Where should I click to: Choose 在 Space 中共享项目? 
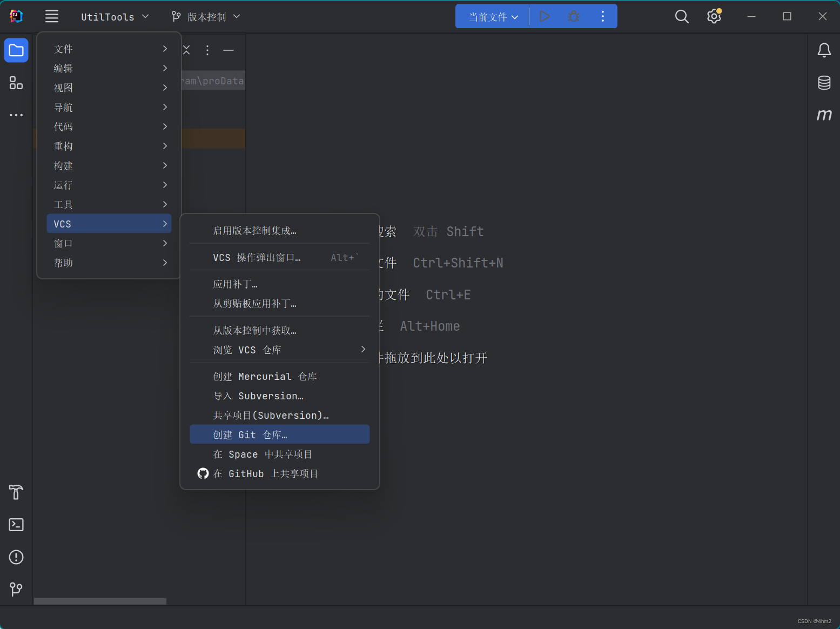pos(280,454)
